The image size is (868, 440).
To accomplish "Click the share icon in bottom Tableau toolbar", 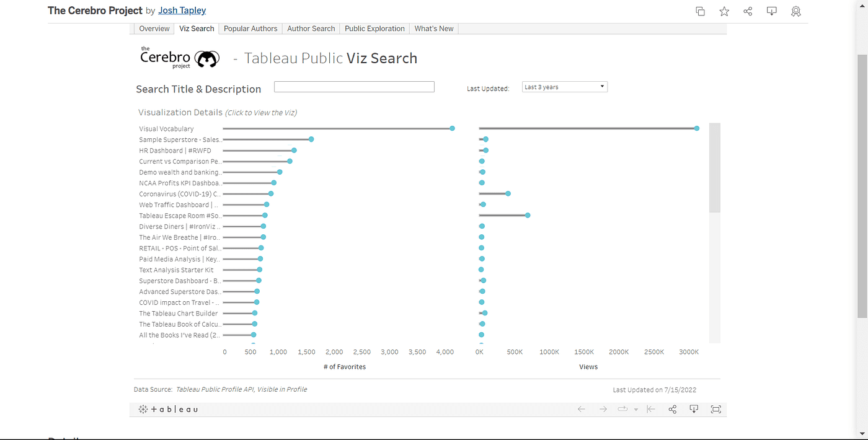I will [x=673, y=409].
